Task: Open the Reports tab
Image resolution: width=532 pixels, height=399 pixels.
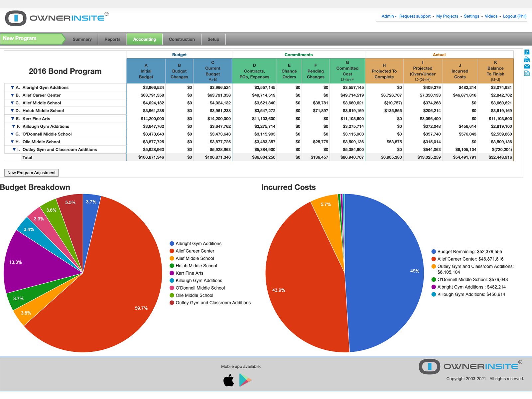Action: click(x=112, y=39)
